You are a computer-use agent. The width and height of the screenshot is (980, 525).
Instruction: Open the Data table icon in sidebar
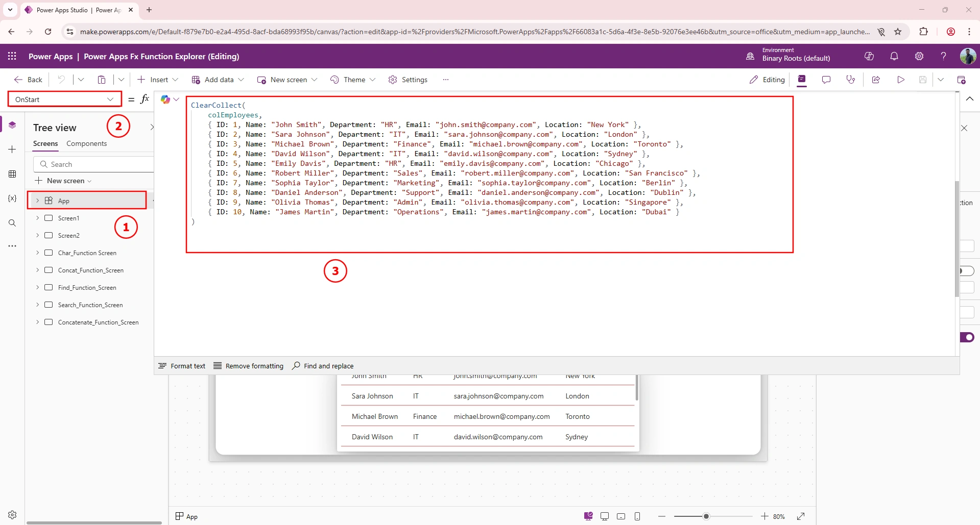(12, 174)
